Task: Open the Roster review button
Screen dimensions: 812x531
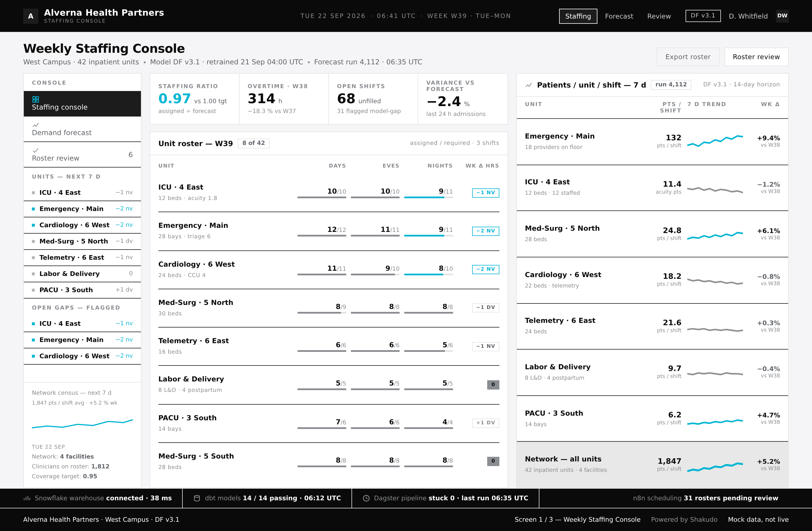Action: (756, 57)
